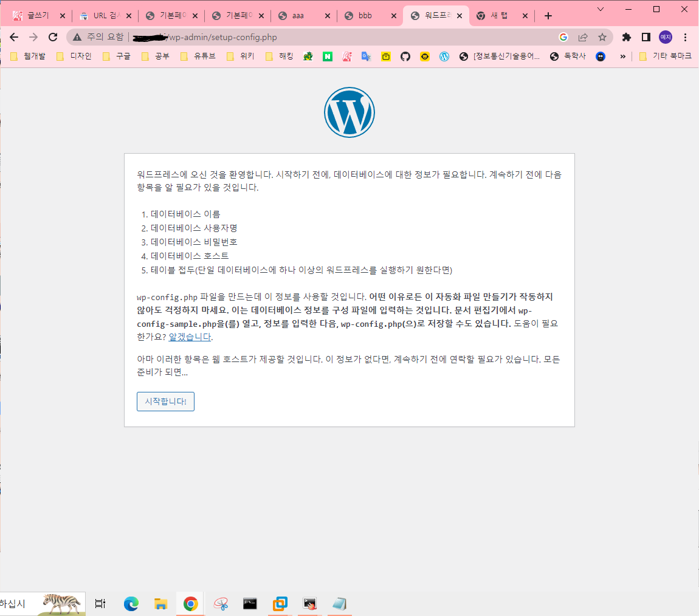Open the '해킹' bookmark folder
Image resolution: width=699 pixels, height=616 pixels.
click(x=280, y=56)
